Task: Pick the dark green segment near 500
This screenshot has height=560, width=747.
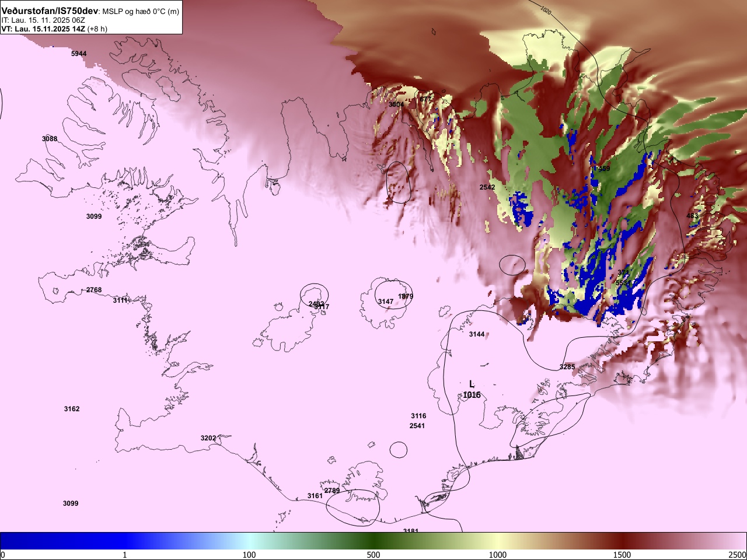Action: point(373,541)
